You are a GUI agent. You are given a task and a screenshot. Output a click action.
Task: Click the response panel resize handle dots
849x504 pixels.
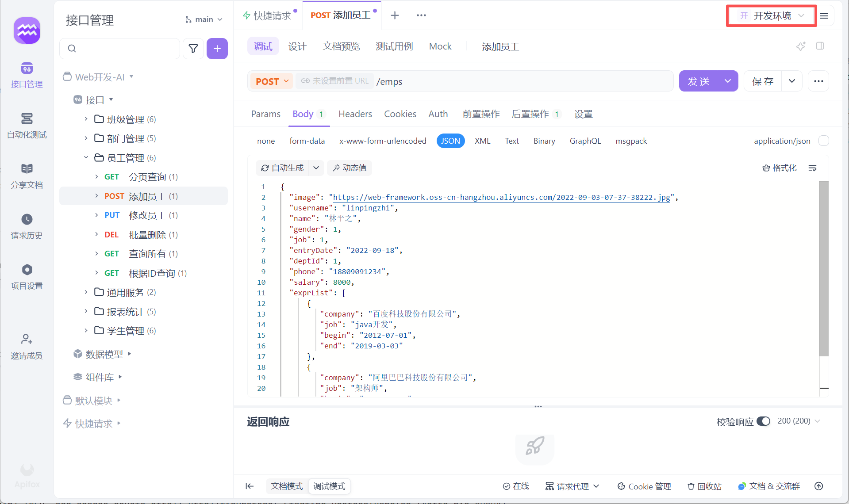538,406
